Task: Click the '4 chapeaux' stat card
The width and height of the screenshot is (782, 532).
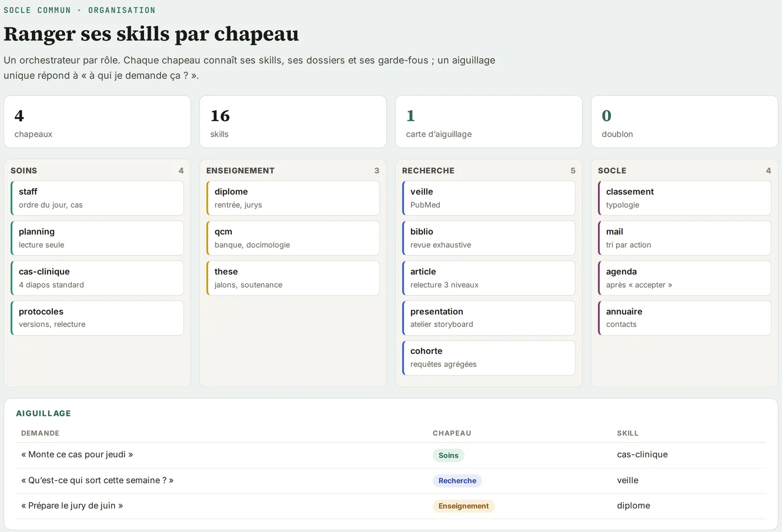Action: tap(97, 122)
